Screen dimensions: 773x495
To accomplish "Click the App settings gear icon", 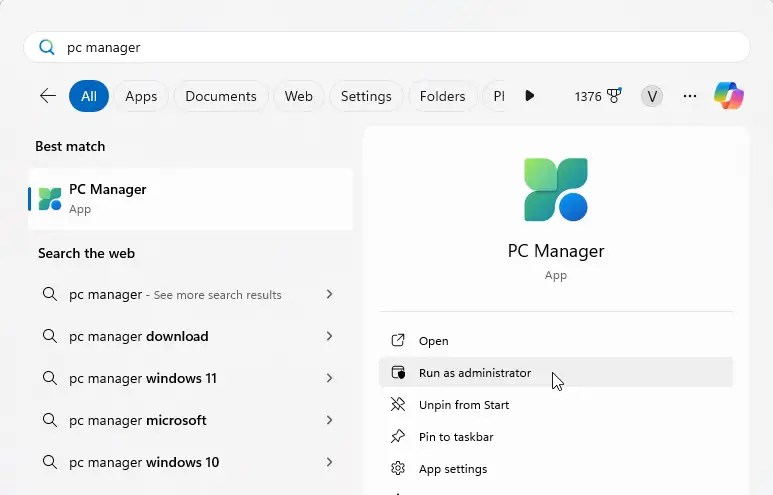I will [x=398, y=468].
